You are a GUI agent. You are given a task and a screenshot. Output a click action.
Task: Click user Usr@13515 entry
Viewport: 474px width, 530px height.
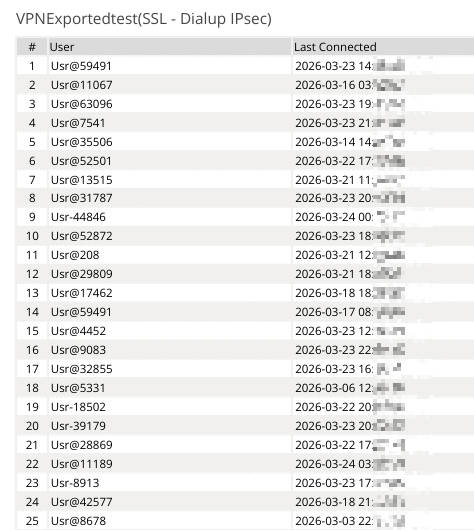click(81, 180)
